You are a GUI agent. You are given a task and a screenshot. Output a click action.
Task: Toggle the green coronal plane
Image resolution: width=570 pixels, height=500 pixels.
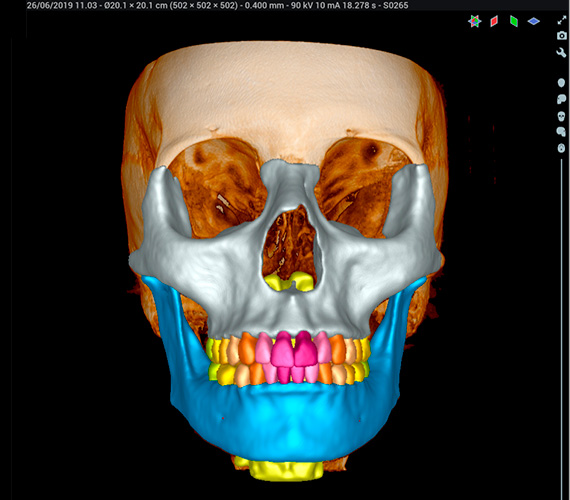(x=514, y=21)
